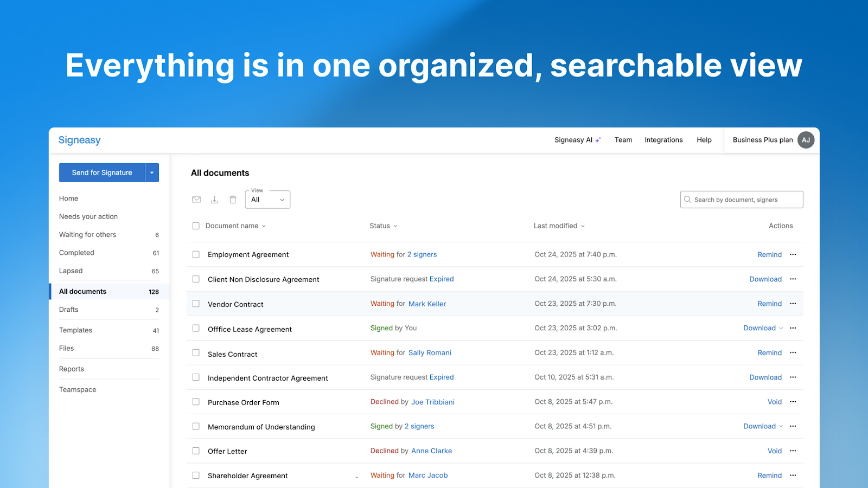This screenshot has width=868, height=488.
Task: Click the trash delete icon in toolbar
Action: [233, 200]
